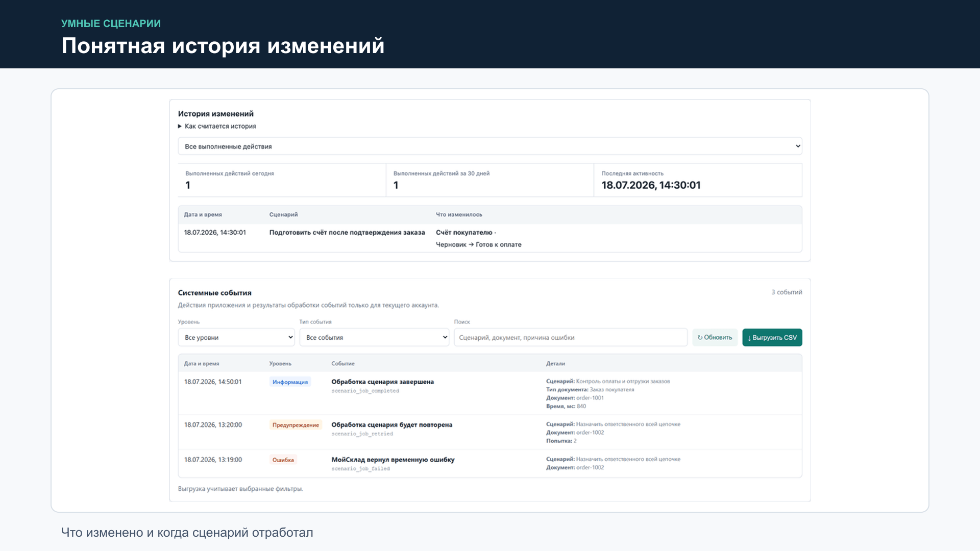Click the event search field
Image resolution: width=980 pixels, height=551 pixels.
tap(571, 337)
